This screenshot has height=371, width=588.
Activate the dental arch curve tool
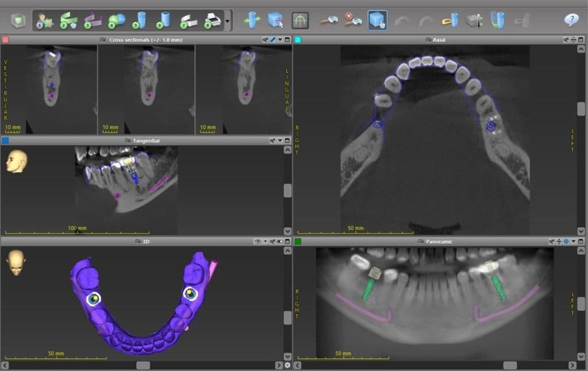pos(300,21)
